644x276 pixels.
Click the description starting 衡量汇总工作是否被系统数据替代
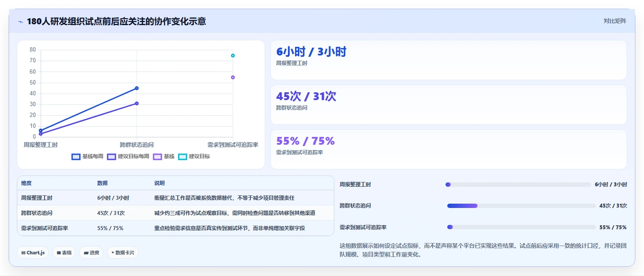[224, 198]
